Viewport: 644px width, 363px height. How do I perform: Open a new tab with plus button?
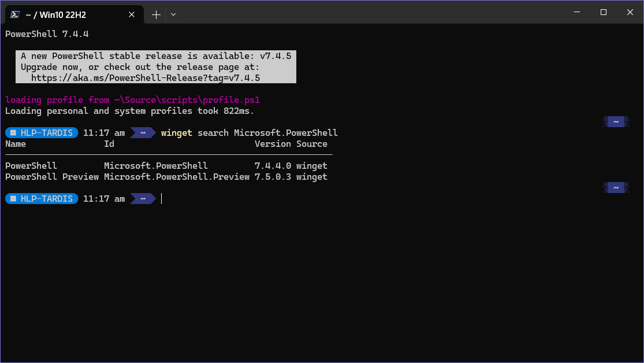pyautogui.click(x=156, y=14)
